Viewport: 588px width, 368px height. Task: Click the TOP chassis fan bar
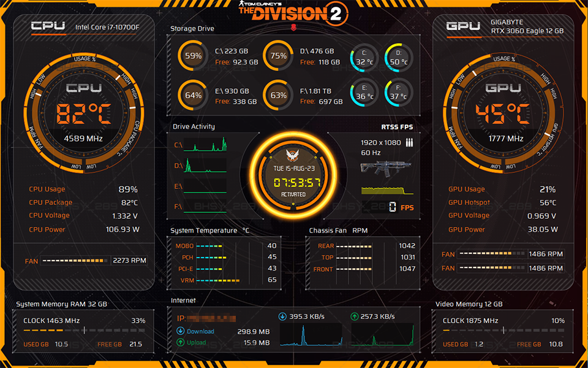[x=353, y=258]
